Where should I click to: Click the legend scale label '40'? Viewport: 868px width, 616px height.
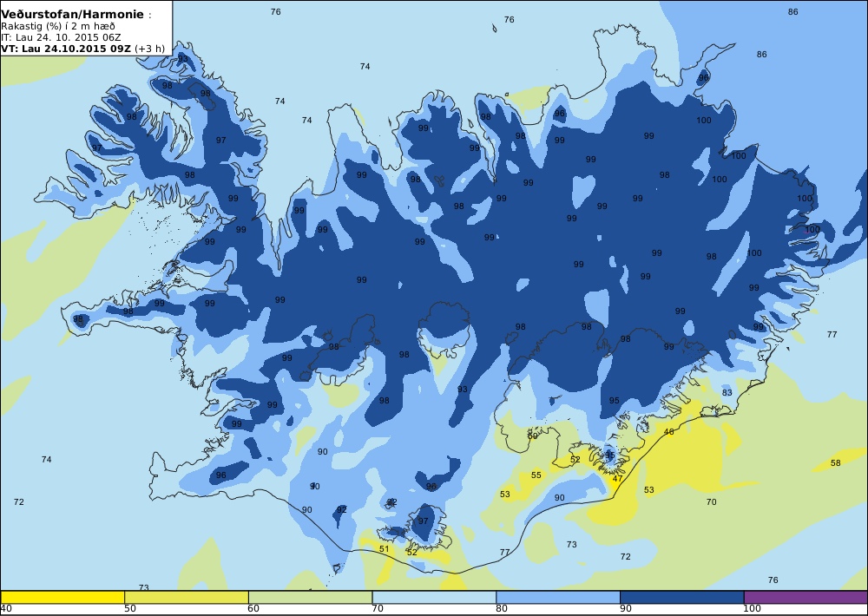coord(6,609)
